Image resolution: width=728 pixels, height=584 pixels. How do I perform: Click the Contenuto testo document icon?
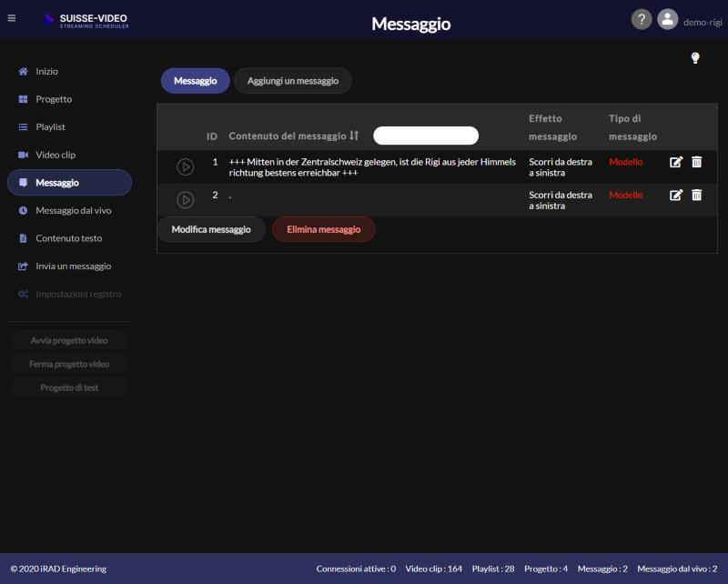(23, 238)
